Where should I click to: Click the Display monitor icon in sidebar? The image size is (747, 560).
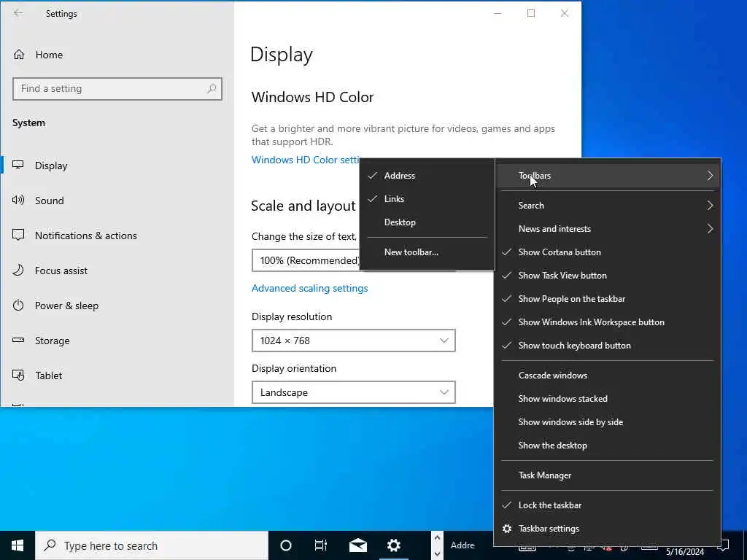tap(18, 166)
